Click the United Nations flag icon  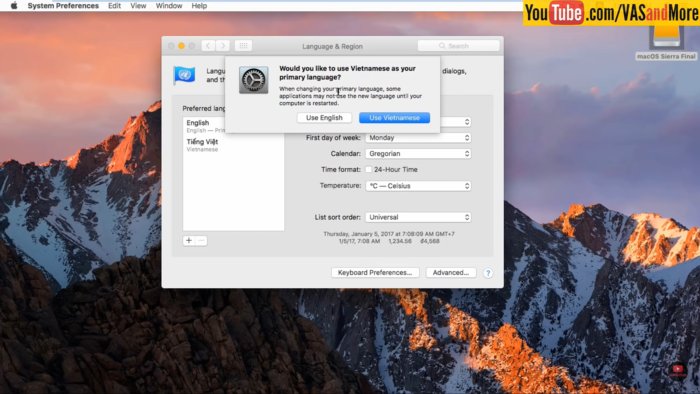point(184,75)
